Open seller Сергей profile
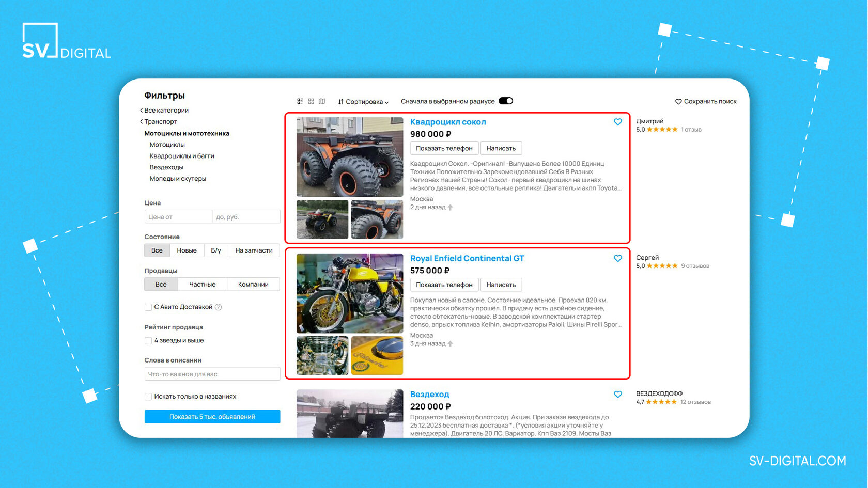Viewport: 868px width, 488px height. [x=647, y=257]
